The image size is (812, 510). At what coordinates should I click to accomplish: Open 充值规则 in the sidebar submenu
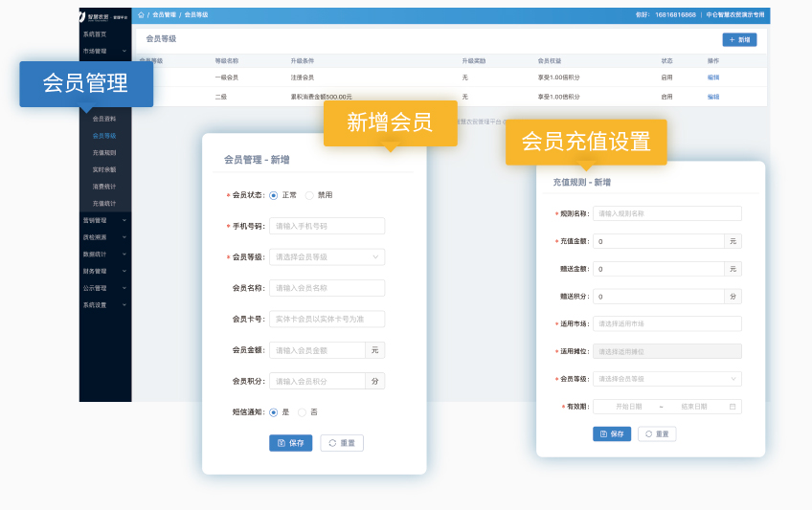[104, 152]
